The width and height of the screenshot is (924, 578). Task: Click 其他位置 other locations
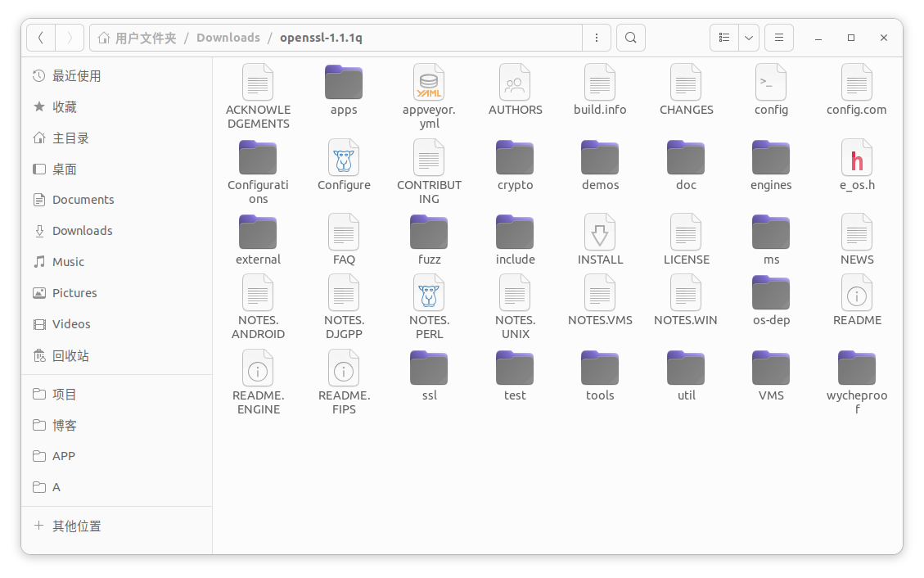117,526
